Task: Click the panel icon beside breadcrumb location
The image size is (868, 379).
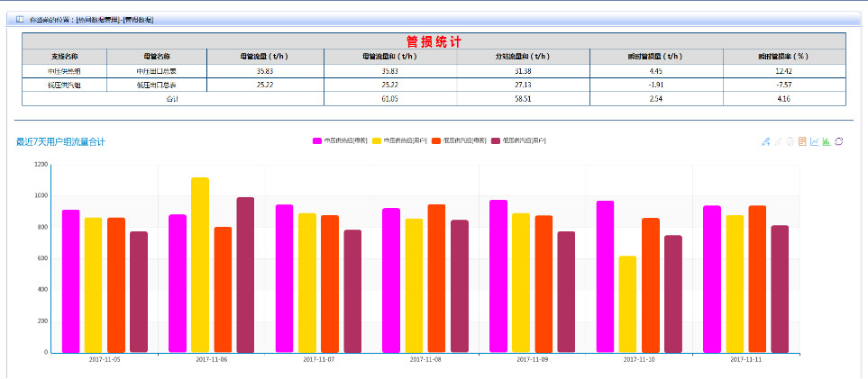Action: click(20, 18)
